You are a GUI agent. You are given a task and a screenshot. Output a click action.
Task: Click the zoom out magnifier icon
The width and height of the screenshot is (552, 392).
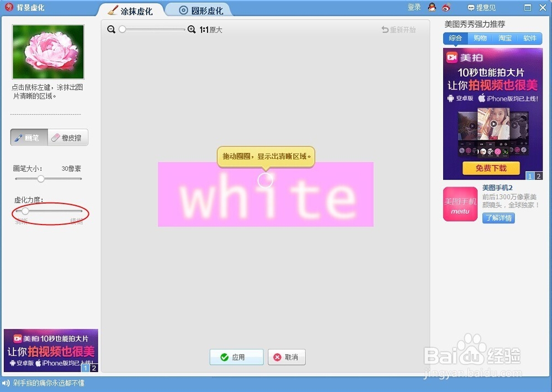112,30
